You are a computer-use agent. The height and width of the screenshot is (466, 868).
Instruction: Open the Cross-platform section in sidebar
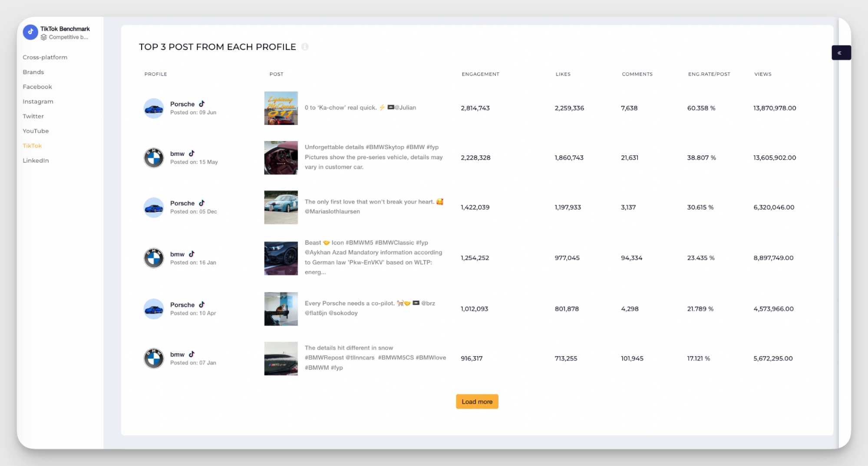click(45, 57)
